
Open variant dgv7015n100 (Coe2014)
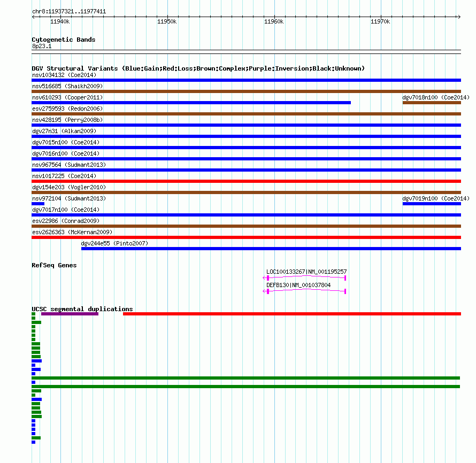click(66, 142)
